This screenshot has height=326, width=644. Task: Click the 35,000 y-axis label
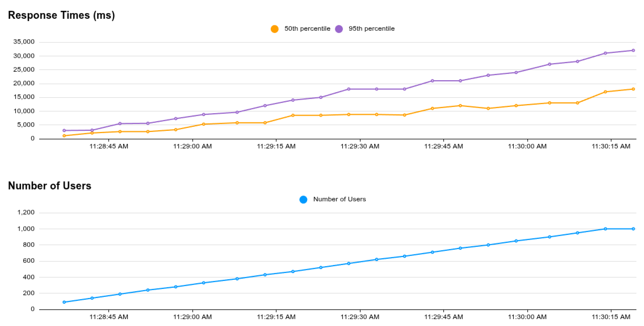pyautogui.click(x=24, y=42)
